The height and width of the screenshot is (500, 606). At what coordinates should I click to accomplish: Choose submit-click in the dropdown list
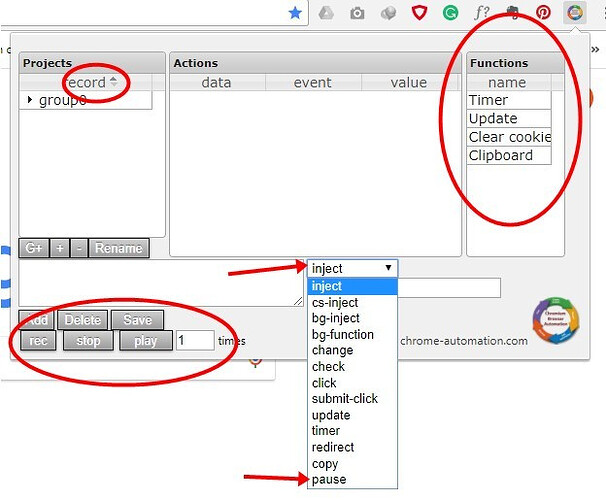pyautogui.click(x=345, y=399)
